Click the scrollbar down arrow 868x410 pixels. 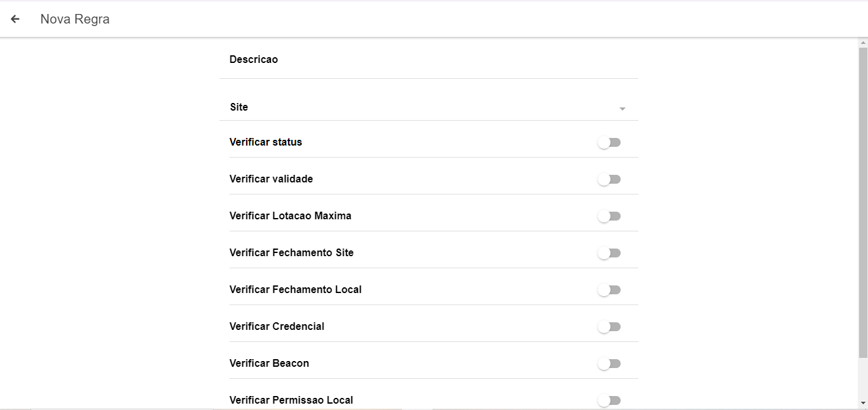863,403
